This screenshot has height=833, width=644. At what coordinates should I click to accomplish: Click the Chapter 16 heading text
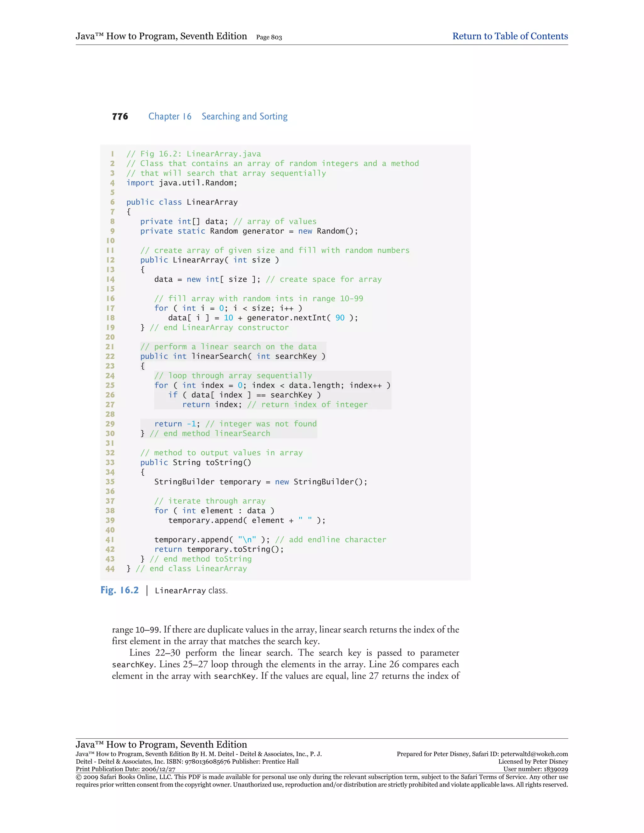(170, 116)
